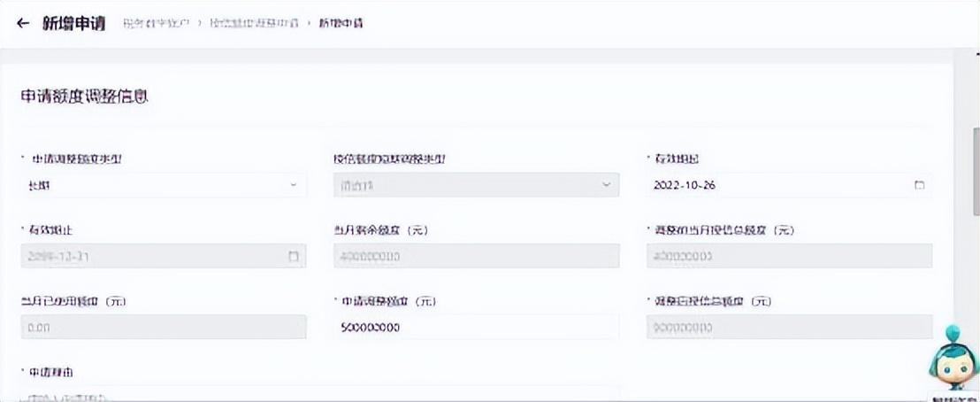Go to the first breadcrumb link
The width and height of the screenshot is (980, 402).
click(x=157, y=24)
